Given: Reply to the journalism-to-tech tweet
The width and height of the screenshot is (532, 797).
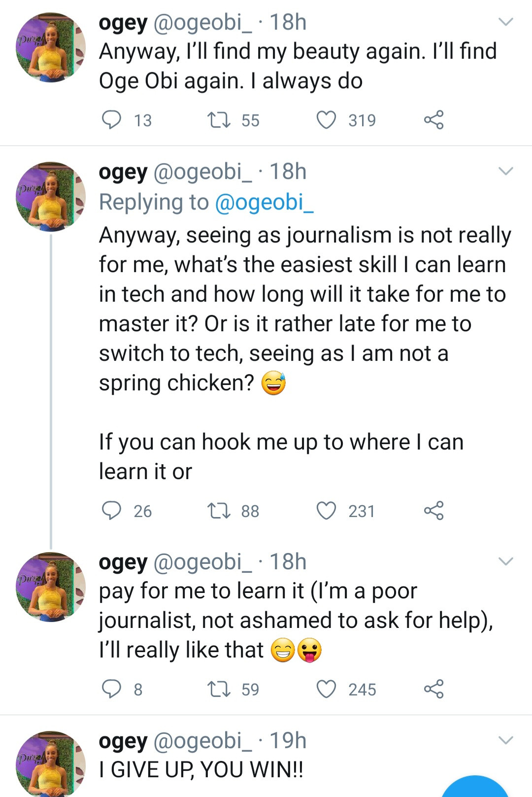Looking at the screenshot, I should (111, 511).
